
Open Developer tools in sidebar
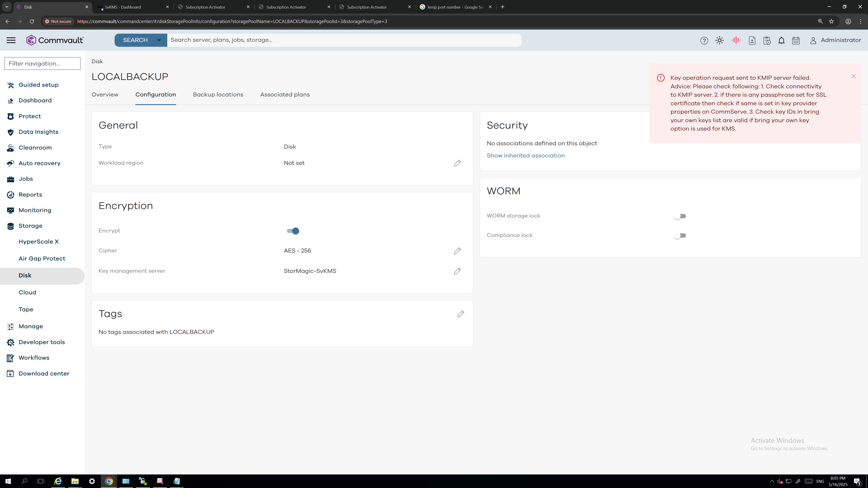click(x=41, y=342)
